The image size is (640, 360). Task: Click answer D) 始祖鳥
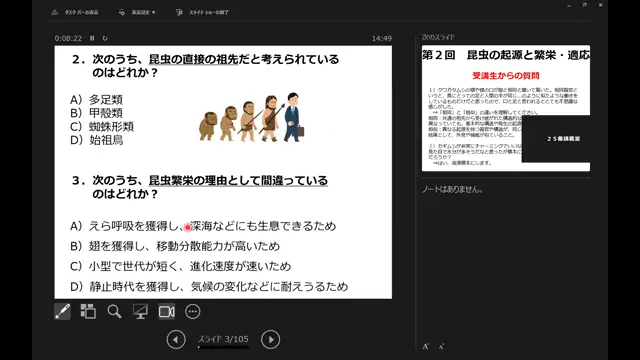(96, 140)
